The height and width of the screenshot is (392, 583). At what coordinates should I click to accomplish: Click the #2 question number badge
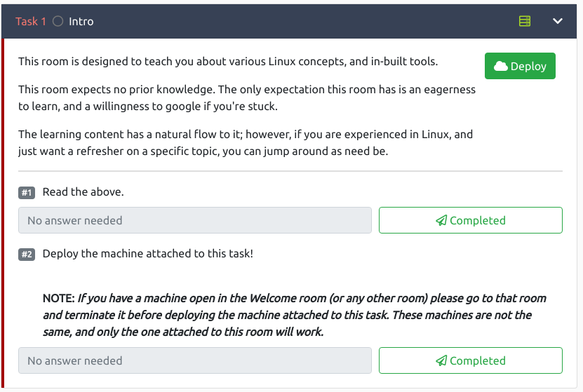click(x=27, y=254)
